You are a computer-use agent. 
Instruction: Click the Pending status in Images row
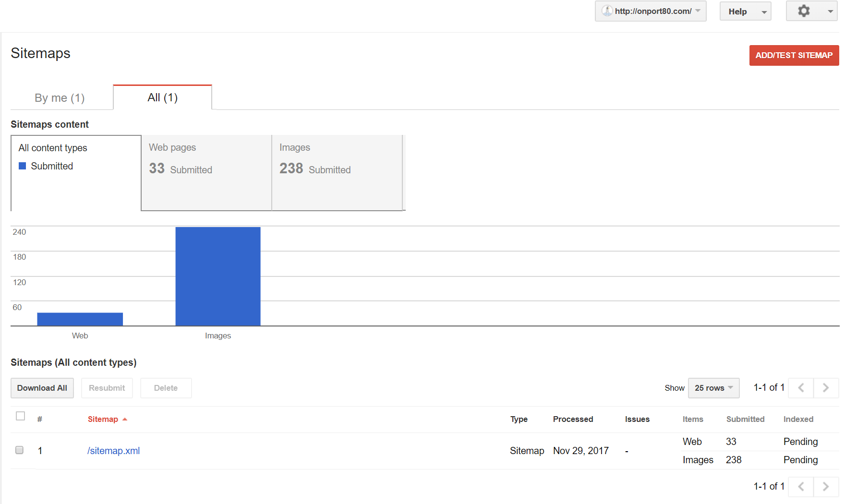click(801, 460)
